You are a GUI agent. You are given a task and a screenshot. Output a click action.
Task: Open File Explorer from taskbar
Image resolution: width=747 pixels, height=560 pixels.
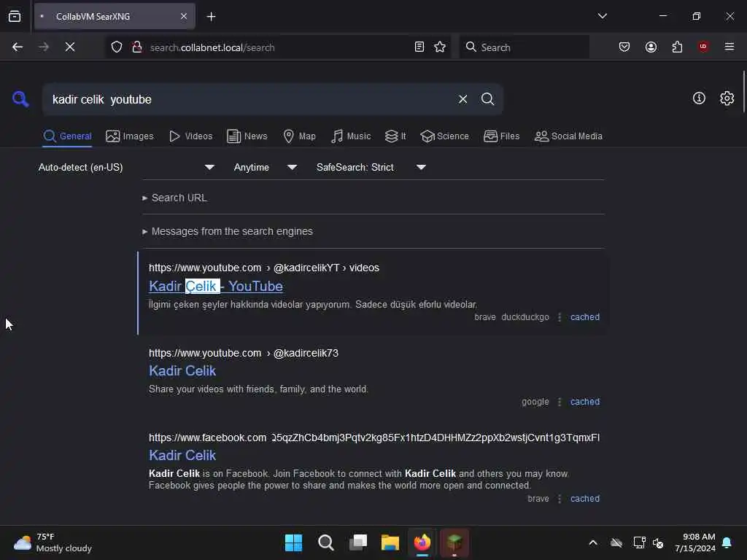pos(390,542)
